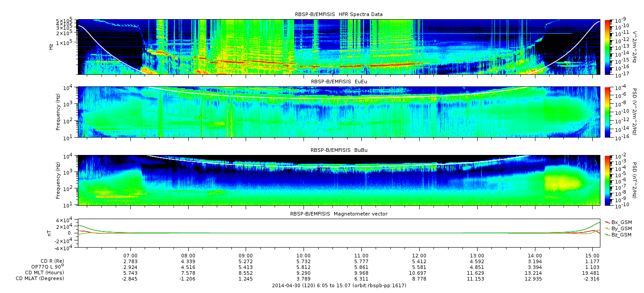Select the HFR Spectra Data plot title

(x=339, y=14)
